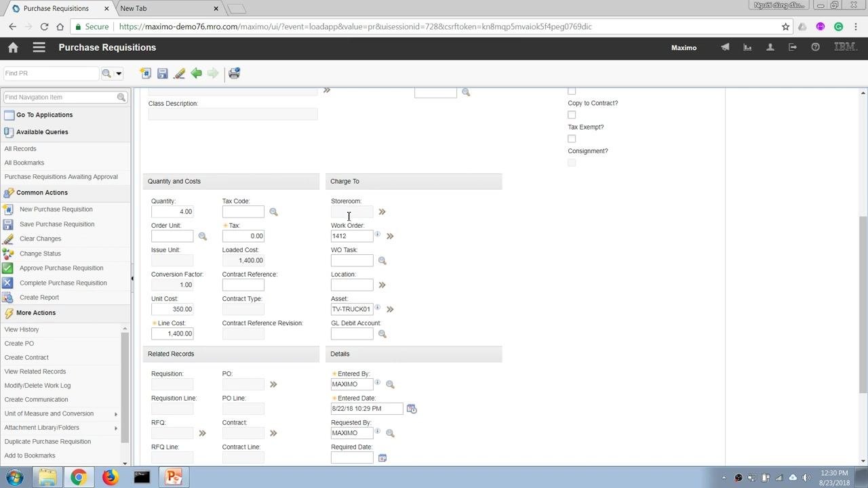Click the Clear Changes pencil toolbar icon
The height and width of the screenshot is (488, 868).
[179, 73]
